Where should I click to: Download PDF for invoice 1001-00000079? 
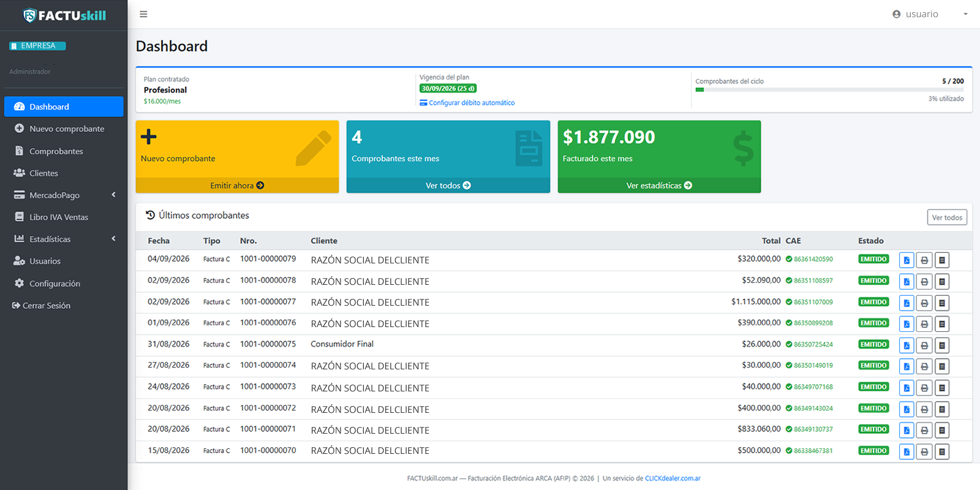[x=907, y=260]
